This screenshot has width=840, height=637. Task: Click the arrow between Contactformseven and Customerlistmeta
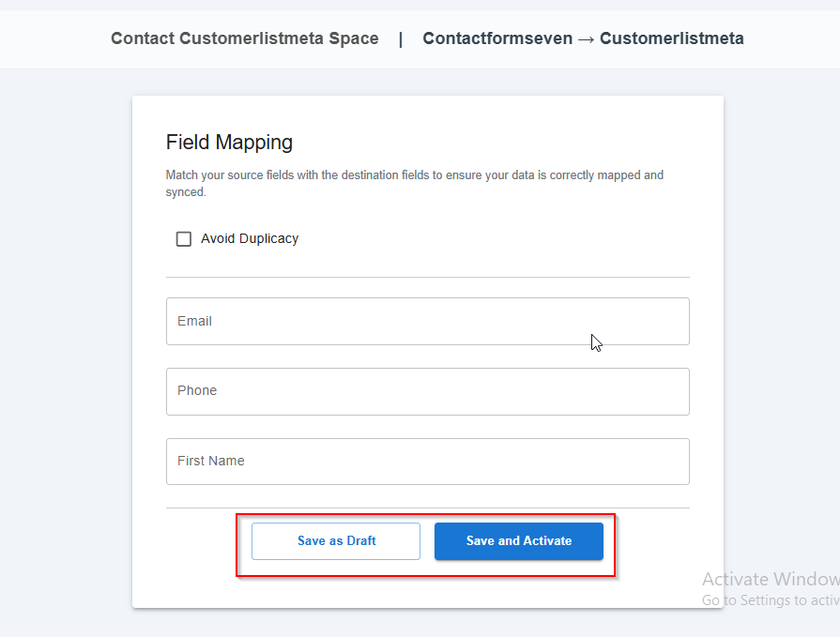coord(586,39)
